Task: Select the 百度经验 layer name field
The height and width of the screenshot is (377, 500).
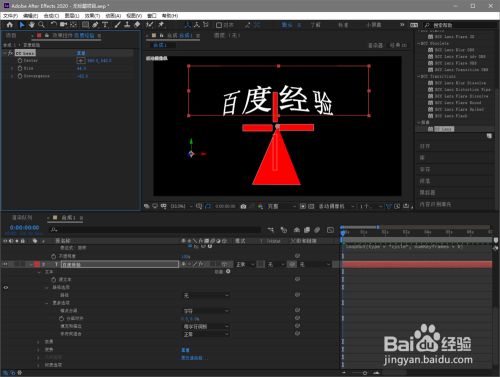Action: [x=120, y=264]
